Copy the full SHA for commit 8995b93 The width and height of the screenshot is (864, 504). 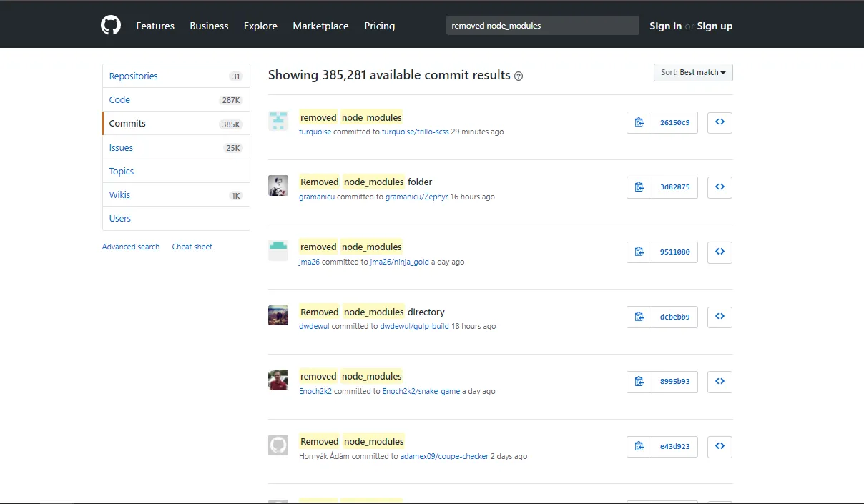639,382
